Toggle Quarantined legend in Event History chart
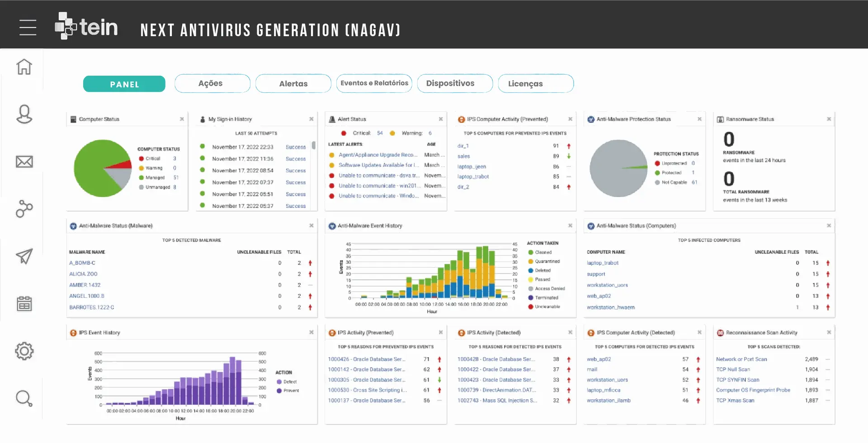 547,262
